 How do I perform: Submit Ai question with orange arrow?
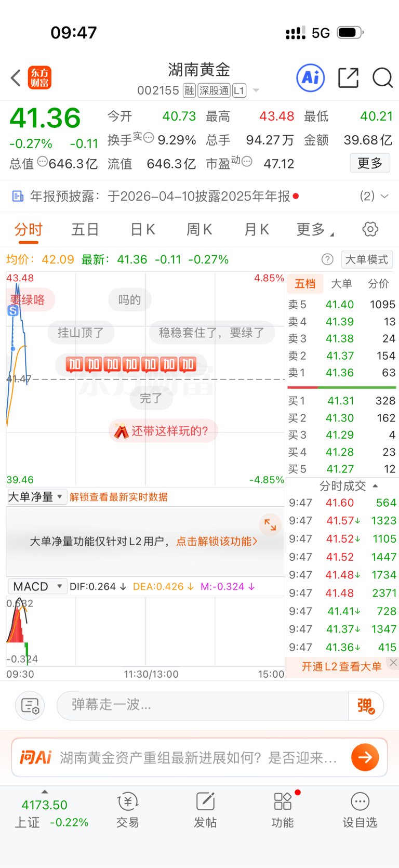tap(365, 757)
